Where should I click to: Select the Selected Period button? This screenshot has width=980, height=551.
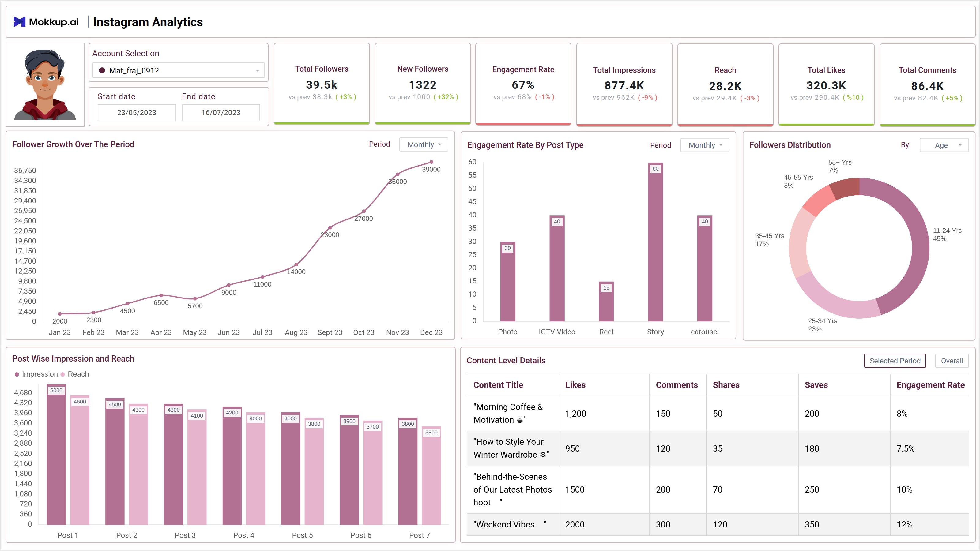pyautogui.click(x=895, y=361)
